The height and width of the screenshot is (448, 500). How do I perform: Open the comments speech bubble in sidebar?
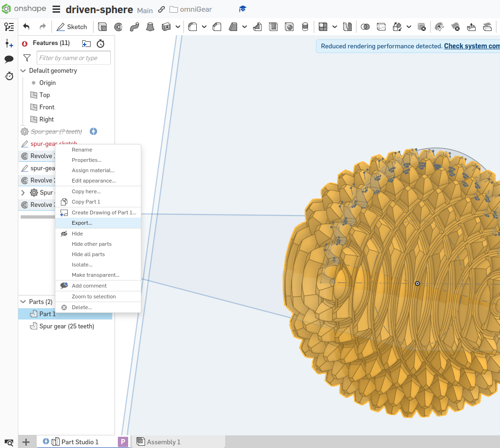[x=9, y=59]
